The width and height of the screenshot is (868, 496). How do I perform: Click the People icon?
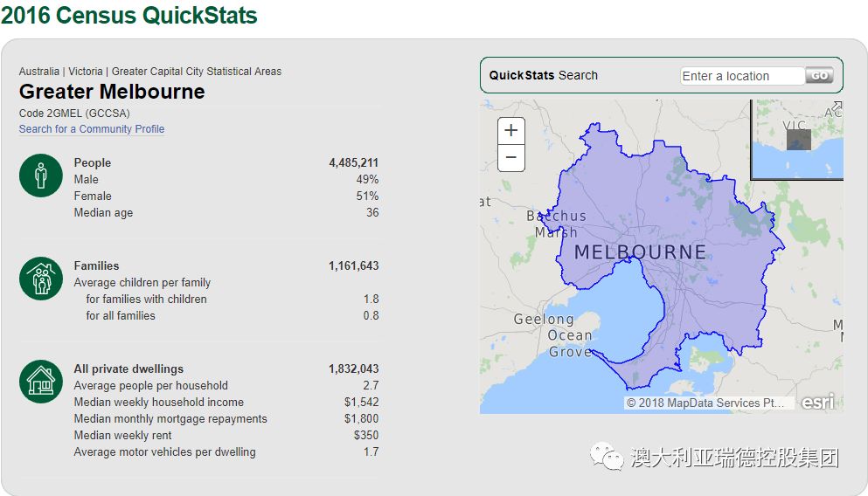[x=40, y=176]
